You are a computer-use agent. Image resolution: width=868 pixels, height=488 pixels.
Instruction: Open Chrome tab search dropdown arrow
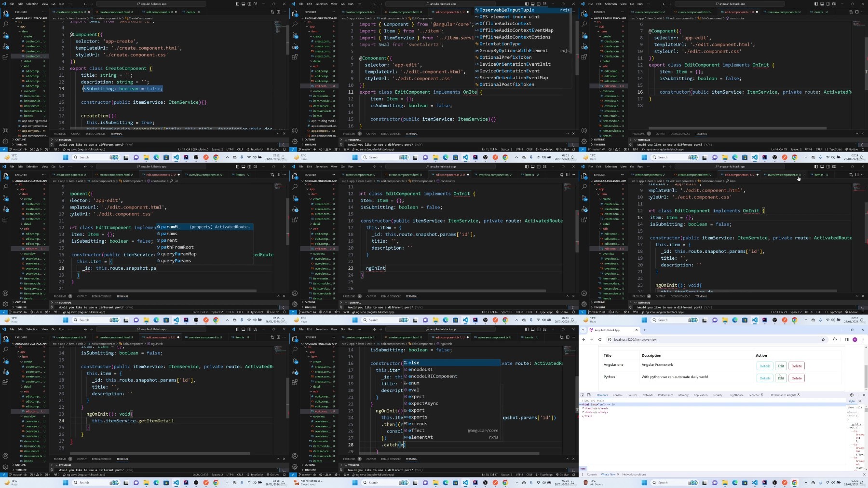pyautogui.click(x=583, y=330)
